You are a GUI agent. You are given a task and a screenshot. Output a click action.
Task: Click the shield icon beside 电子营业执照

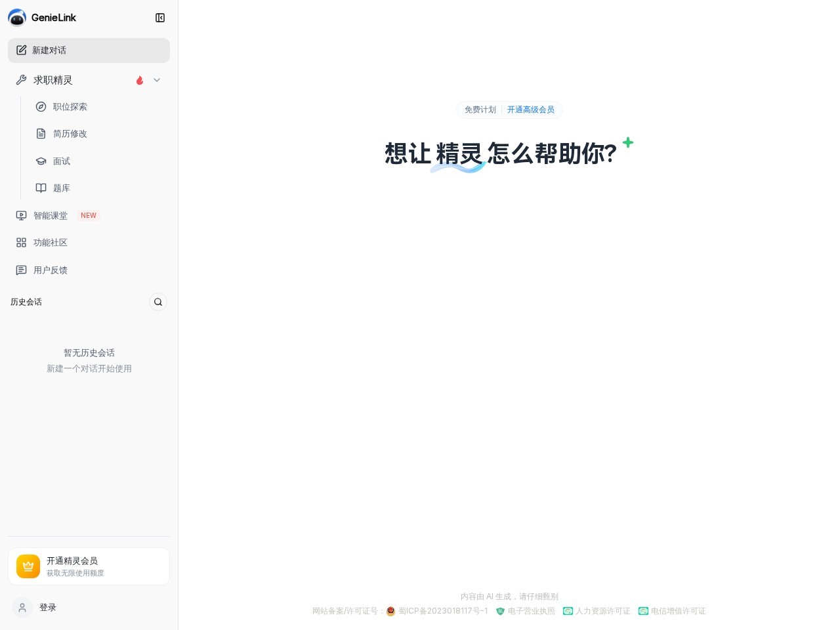tap(500, 611)
